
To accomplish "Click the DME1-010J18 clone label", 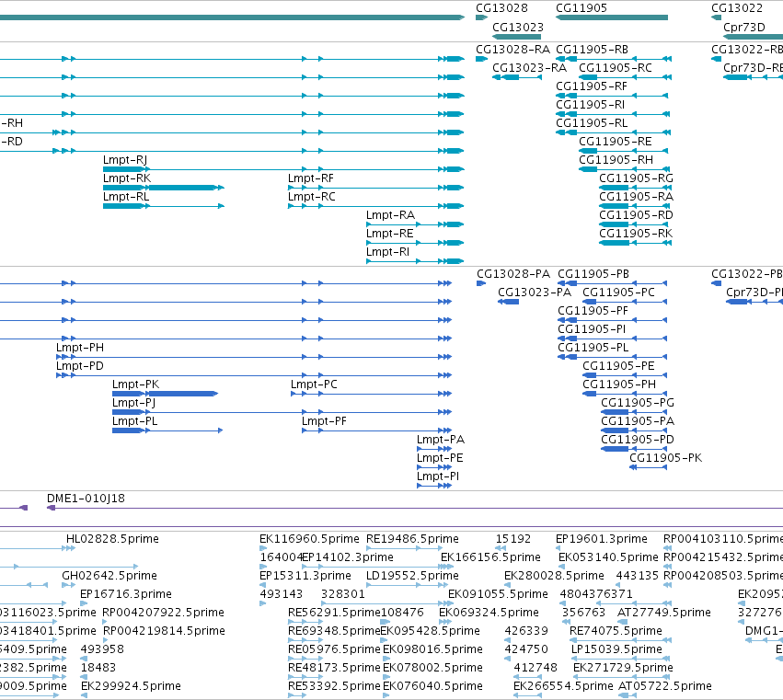I will point(86,499).
